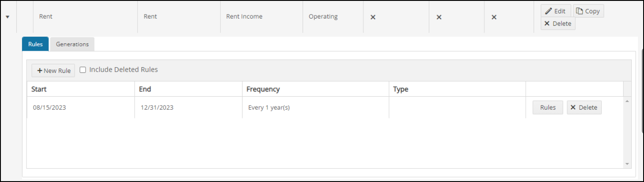Collapse the Rent row expander arrow

pyautogui.click(x=8, y=17)
